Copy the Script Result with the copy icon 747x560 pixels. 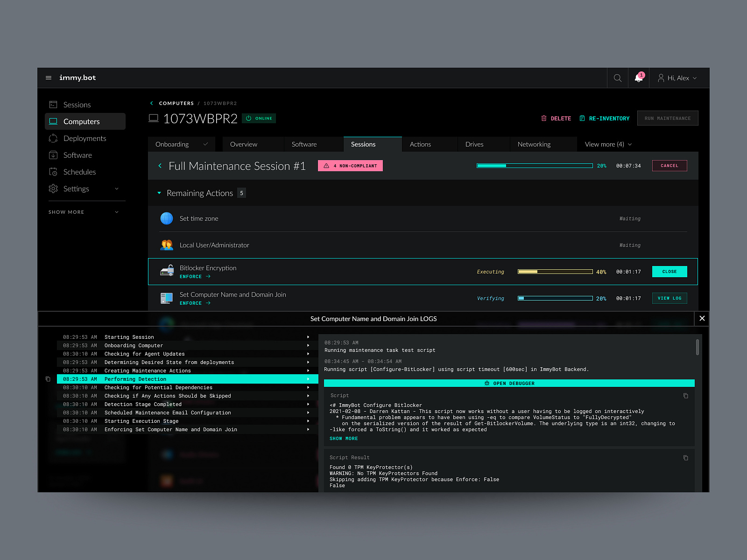pyautogui.click(x=685, y=458)
